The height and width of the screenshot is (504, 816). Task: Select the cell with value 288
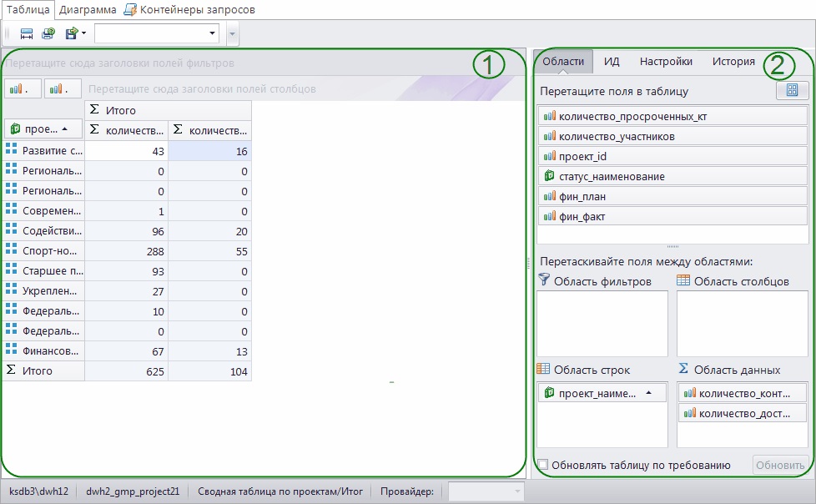[127, 248]
